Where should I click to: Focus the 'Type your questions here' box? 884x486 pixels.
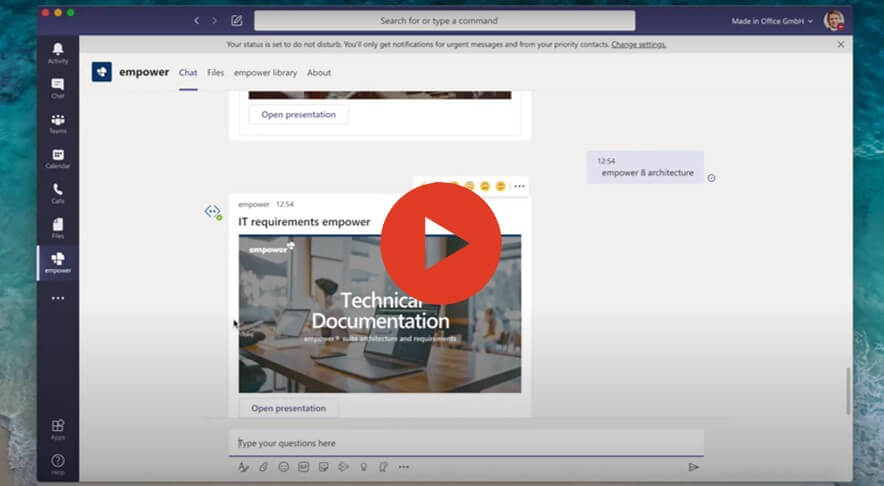coord(466,443)
